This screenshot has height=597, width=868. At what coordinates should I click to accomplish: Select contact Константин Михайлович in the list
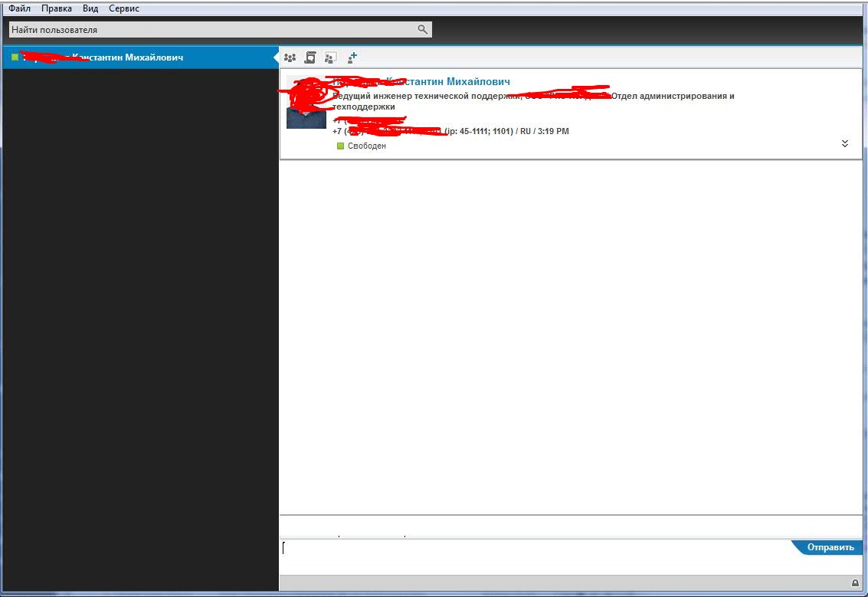tap(141, 57)
